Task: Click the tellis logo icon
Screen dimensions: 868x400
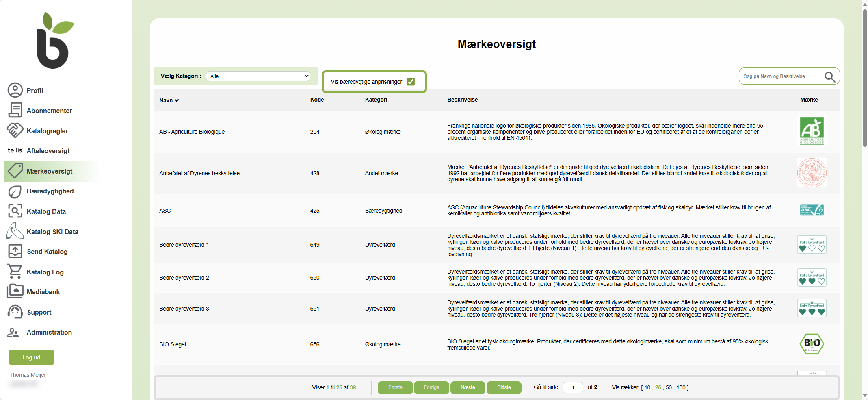Action: click(15, 150)
